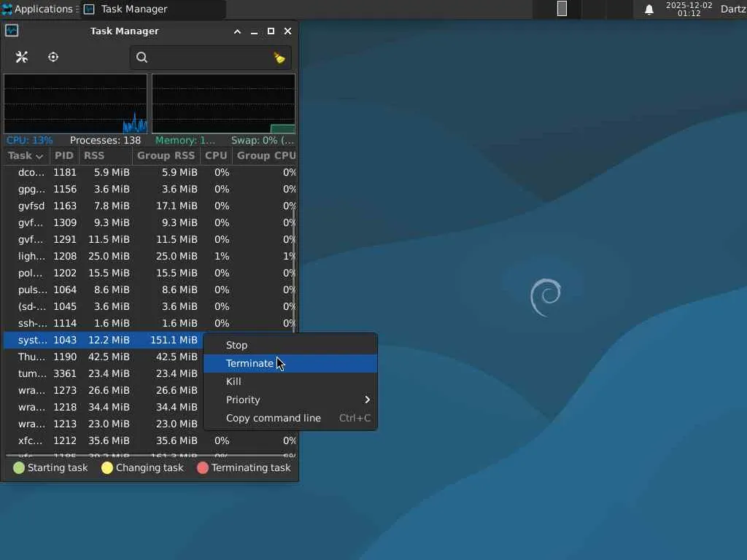Click the Memory status label
This screenshot has width=747, height=560.
pos(185,141)
